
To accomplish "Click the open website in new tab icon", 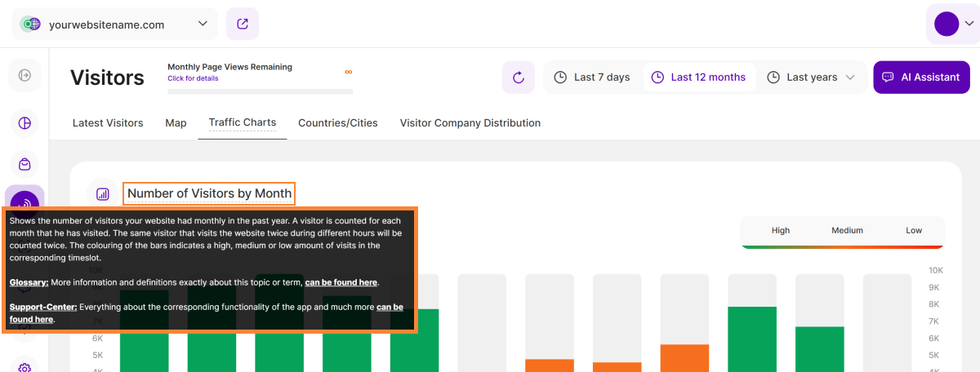I will point(243,24).
